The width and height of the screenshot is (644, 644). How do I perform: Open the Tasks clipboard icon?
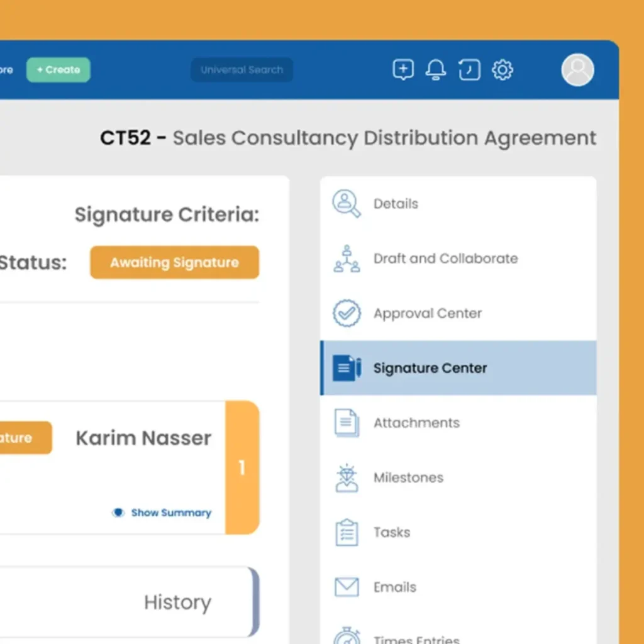pyautogui.click(x=345, y=532)
